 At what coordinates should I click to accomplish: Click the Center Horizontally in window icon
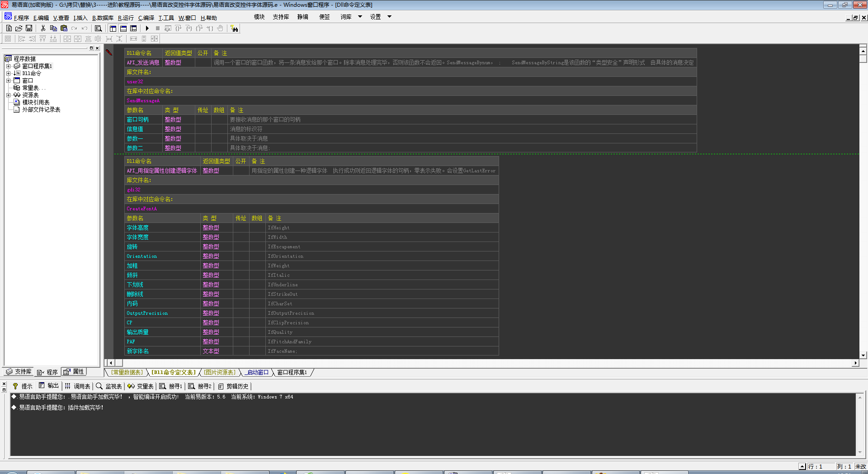pyautogui.click(x=67, y=39)
